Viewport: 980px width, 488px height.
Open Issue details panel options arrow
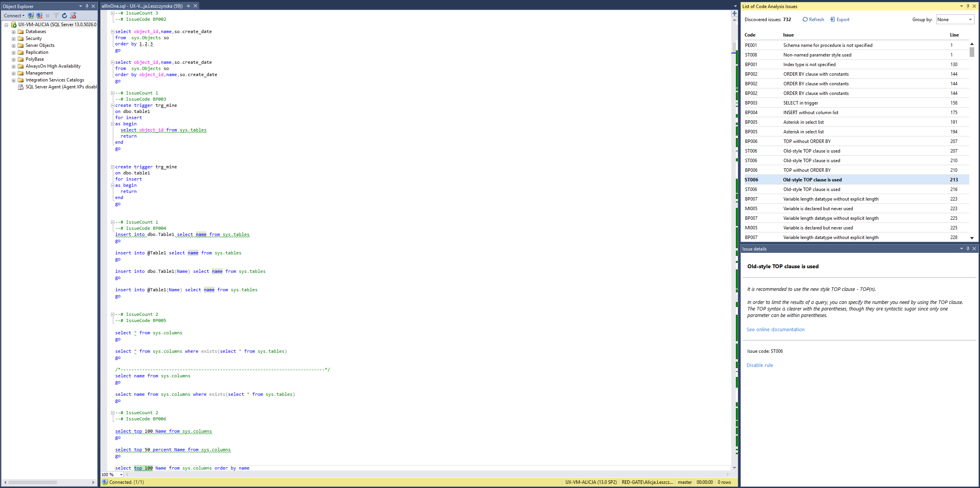click(x=962, y=249)
